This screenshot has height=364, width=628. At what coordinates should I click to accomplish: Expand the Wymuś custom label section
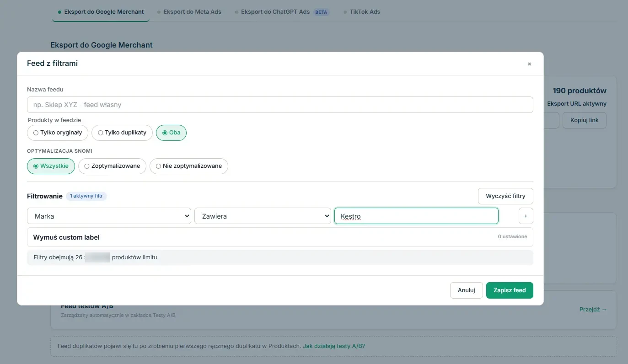280,237
